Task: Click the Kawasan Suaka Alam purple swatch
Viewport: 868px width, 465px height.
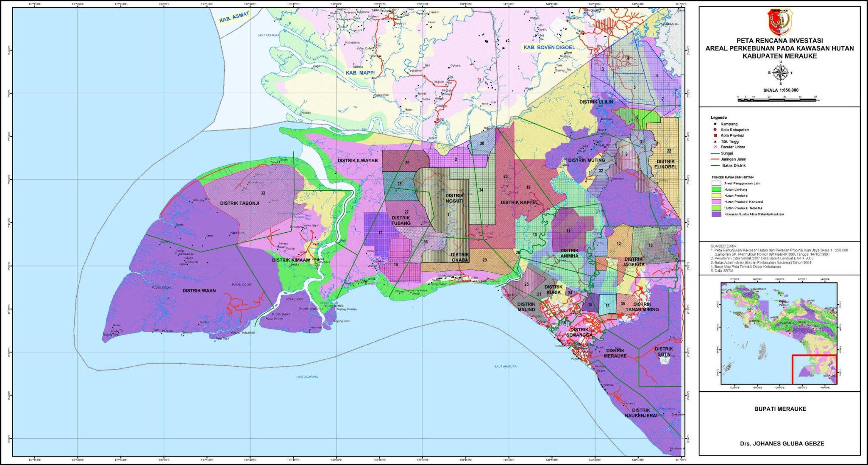Action: click(x=716, y=214)
